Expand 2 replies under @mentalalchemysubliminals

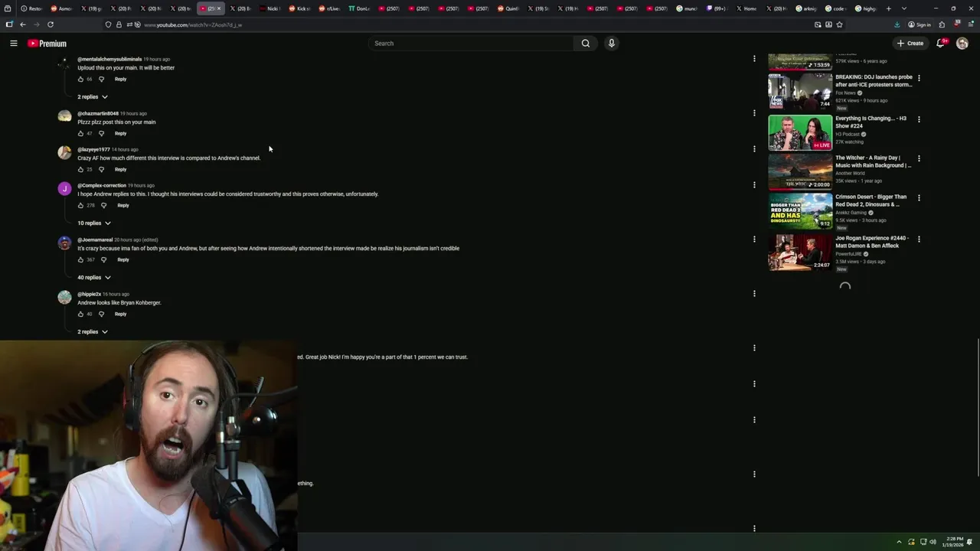(x=93, y=97)
